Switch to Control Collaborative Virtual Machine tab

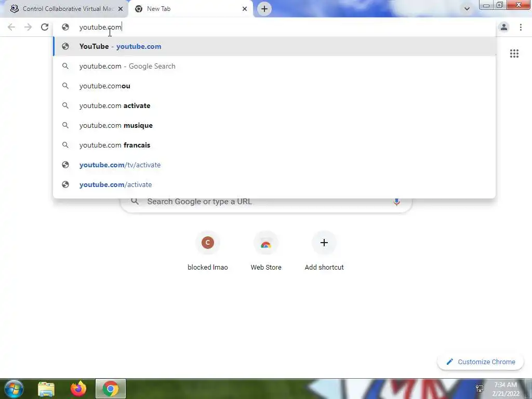[66, 9]
